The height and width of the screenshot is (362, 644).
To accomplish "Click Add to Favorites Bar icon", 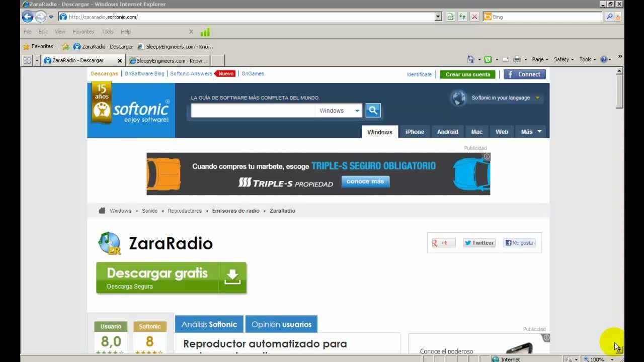I will coord(65,46).
